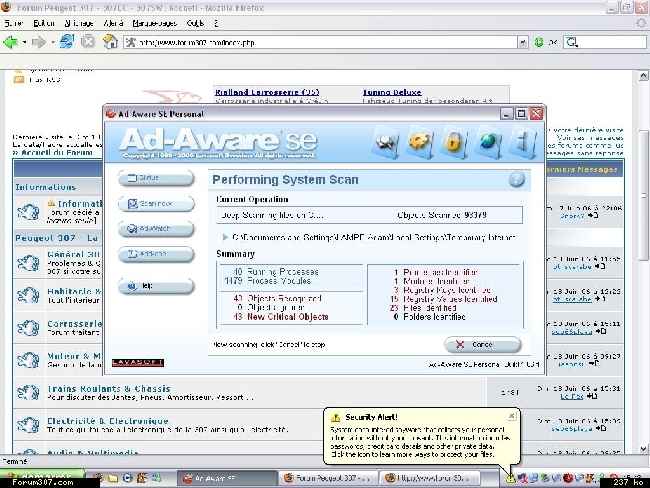Screen dimensions: 650x488
Task: Click the forum icon beside Moteur row
Action: 28,360
